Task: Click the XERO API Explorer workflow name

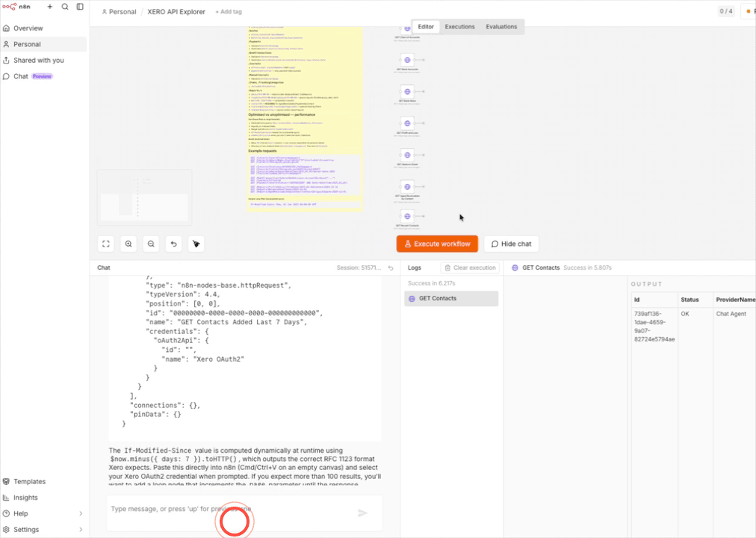Action: coord(176,11)
